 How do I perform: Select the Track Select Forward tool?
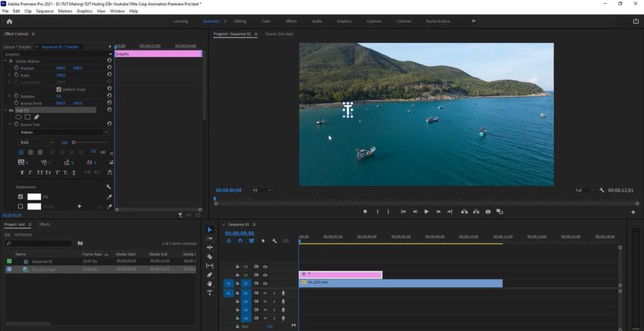click(209, 238)
